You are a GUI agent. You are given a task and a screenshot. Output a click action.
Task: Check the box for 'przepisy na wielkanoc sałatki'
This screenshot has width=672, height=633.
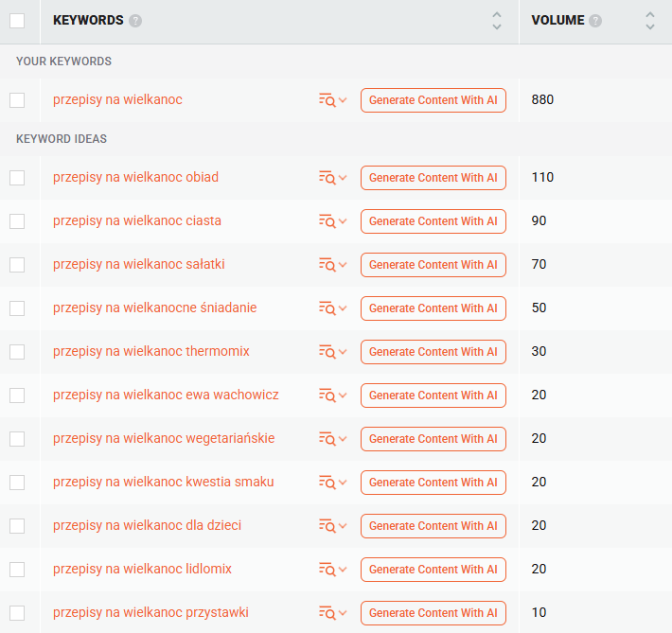point(17,265)
